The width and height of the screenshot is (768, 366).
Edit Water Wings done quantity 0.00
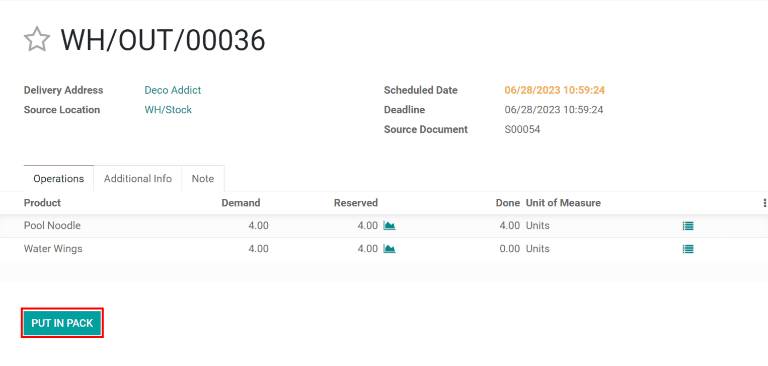(x=509, y=249)
